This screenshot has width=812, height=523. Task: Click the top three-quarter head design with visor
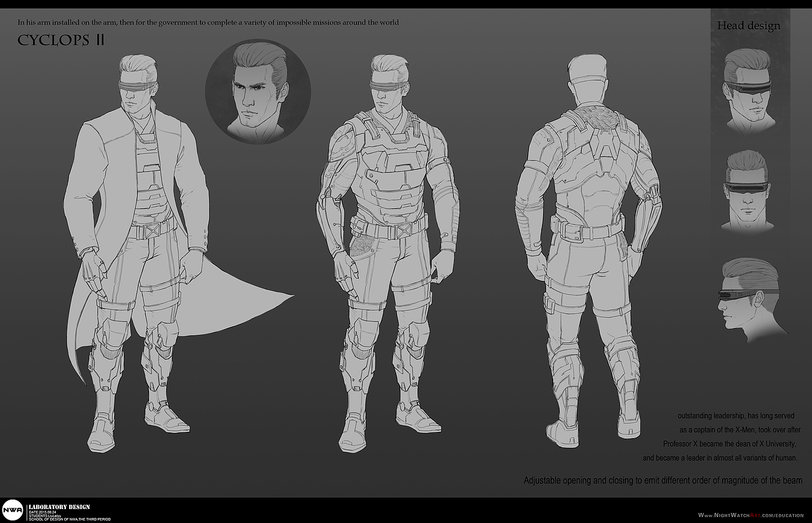point(749,91)
